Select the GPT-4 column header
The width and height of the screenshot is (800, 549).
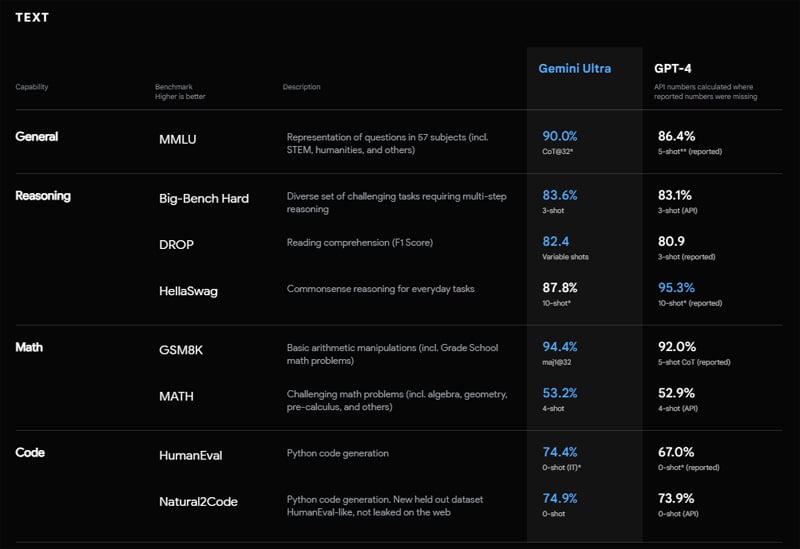tap(672, 68)
